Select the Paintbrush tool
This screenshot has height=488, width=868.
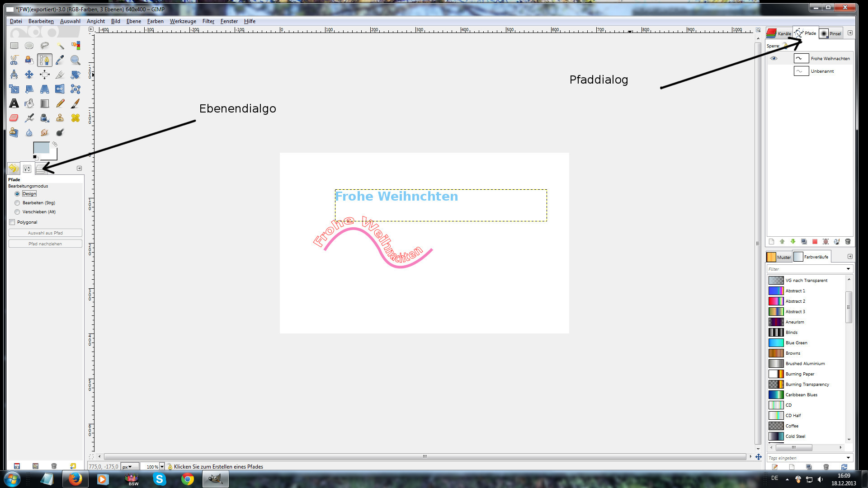(75, 103)
